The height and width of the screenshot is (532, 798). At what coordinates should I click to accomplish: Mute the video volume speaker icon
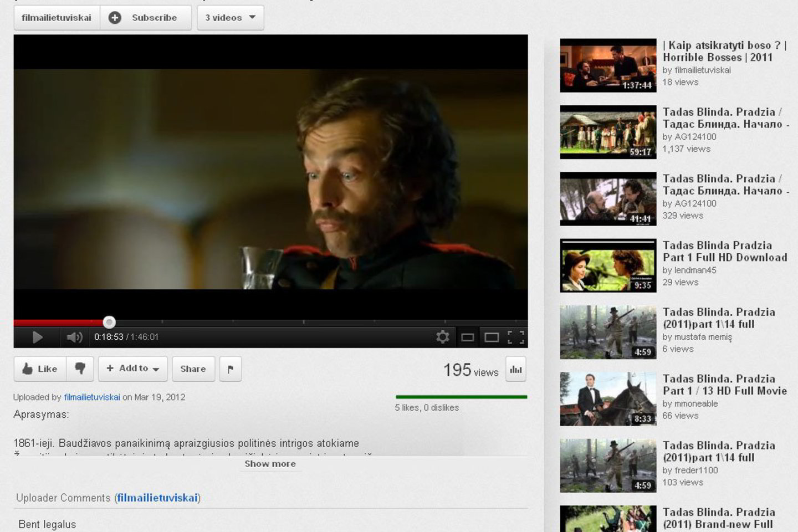coord(74,337)
